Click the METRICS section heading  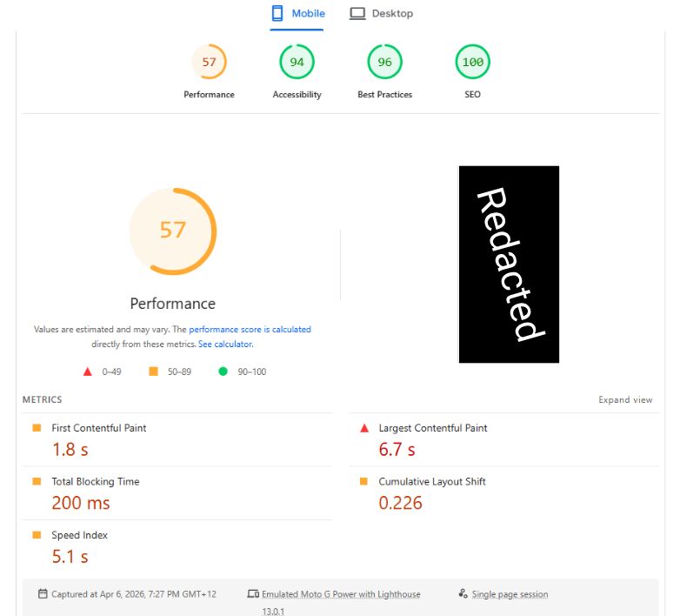(42, 399)
